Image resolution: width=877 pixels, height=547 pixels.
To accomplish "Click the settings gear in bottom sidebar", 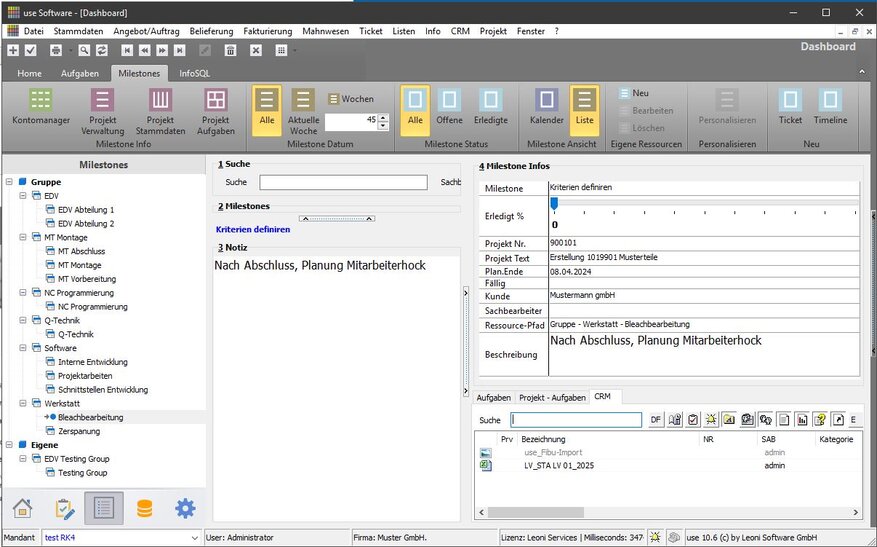I will click(x=185, y=508).
